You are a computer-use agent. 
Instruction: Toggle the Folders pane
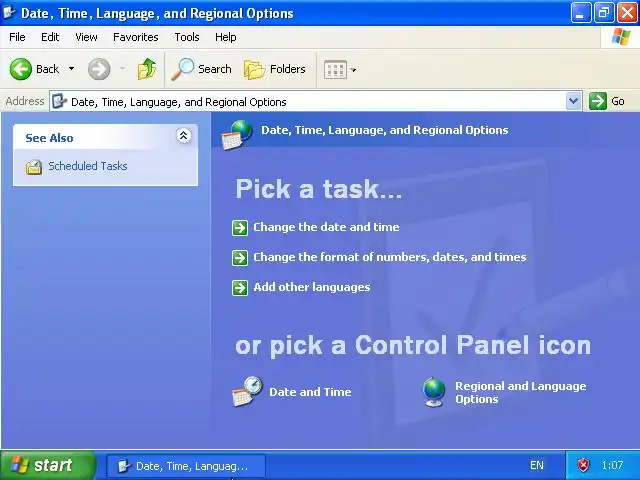point(275,69)
